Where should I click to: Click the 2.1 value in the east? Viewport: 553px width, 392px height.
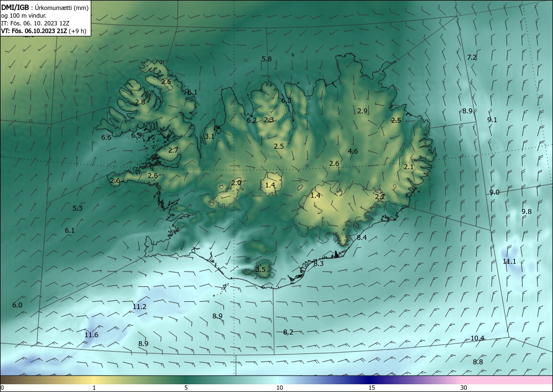(409, 167)
